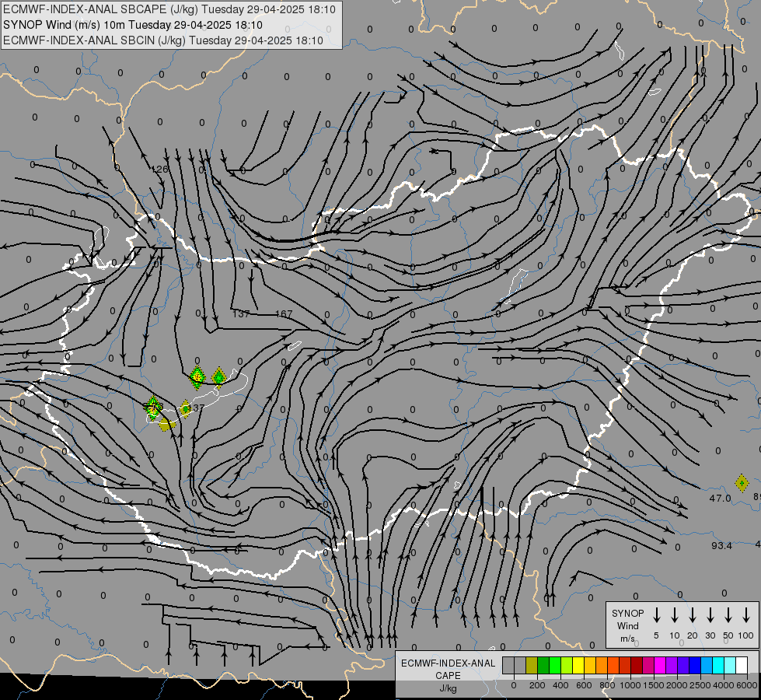This screenshot has height=700, width=761.
Task: Click the 2000 tick label in CAPE legend
Action: coord(677,685)
